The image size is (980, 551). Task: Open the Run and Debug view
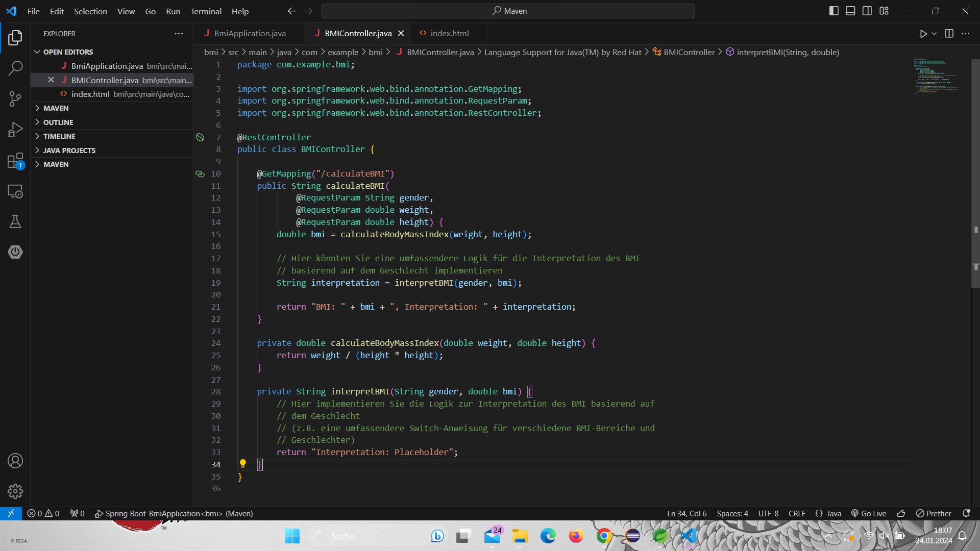[15, 130]
